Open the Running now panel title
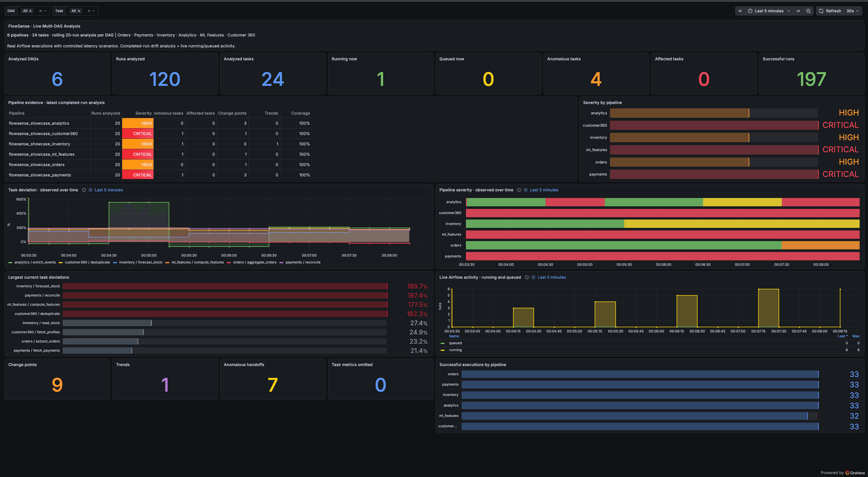This screenshot has height=477, width=868. click(x=344, y=59)
